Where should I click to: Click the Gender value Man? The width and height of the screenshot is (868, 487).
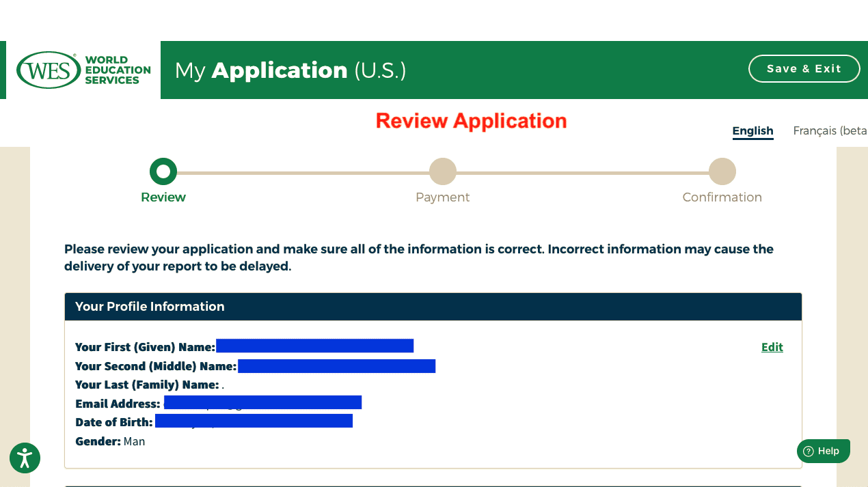(x=134, y=441)
